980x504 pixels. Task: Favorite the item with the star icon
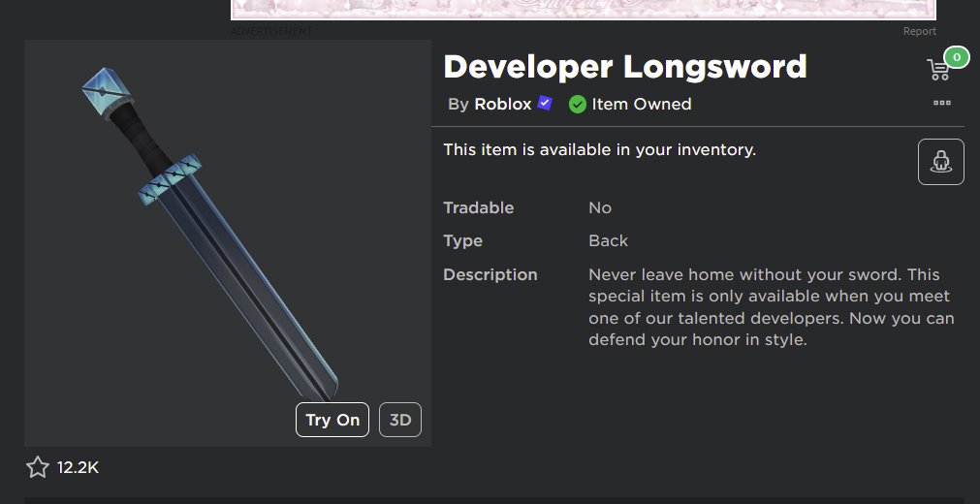[38, 467]
